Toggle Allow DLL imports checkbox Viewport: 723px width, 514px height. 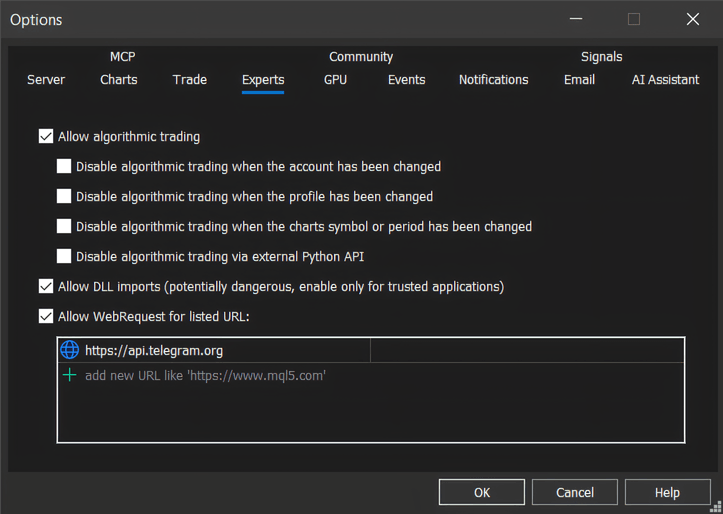pyautogui.click(x=46, y=286)
